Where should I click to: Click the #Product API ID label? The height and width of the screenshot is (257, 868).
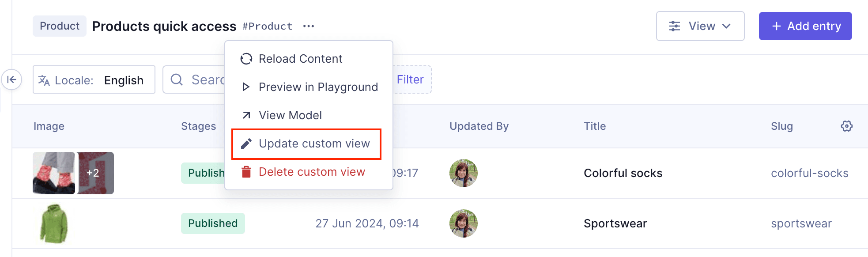(268, 26)
